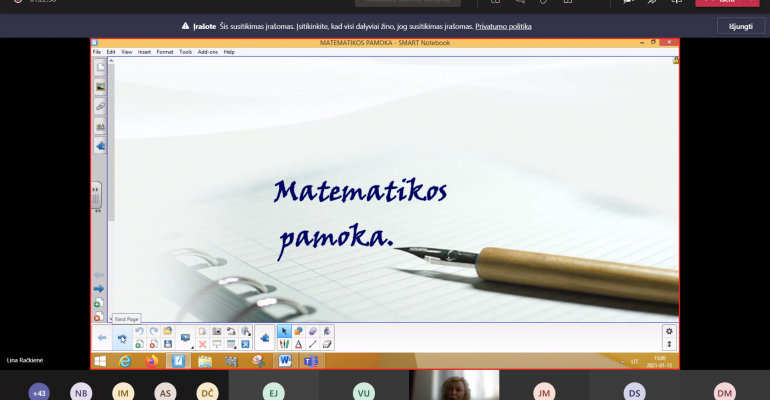This screenshot has height=400, width=770.
Task: Open the Tools menu
Action: tap(186, 52)
